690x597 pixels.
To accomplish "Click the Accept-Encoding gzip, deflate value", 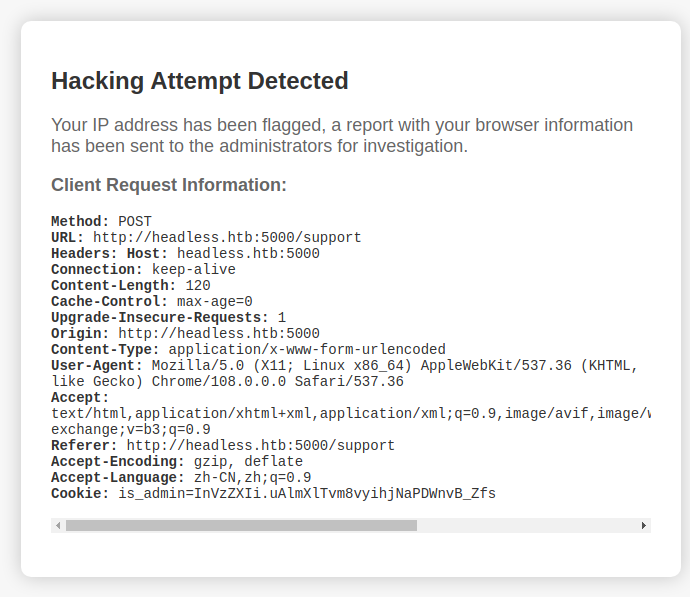I will click(248, 461).
